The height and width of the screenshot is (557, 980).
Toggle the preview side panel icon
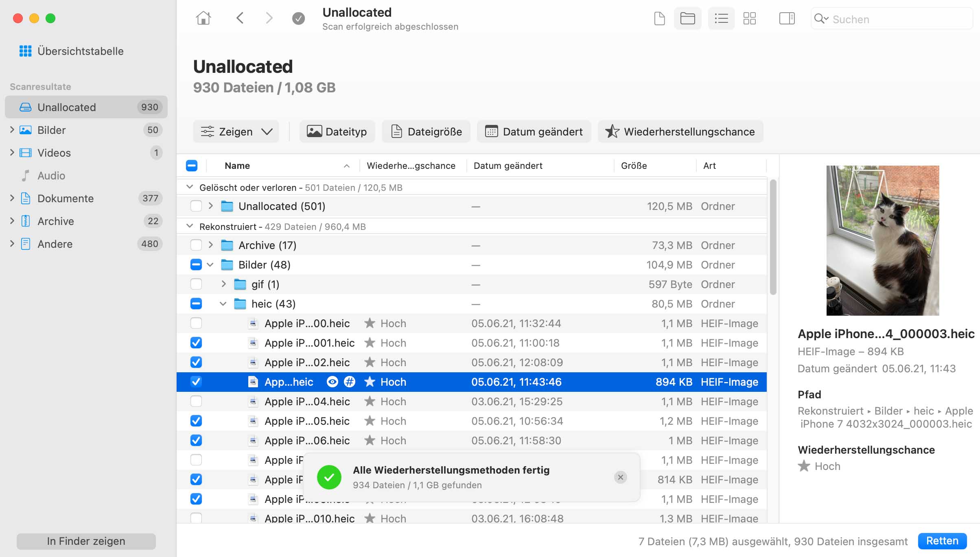point(787,19)
